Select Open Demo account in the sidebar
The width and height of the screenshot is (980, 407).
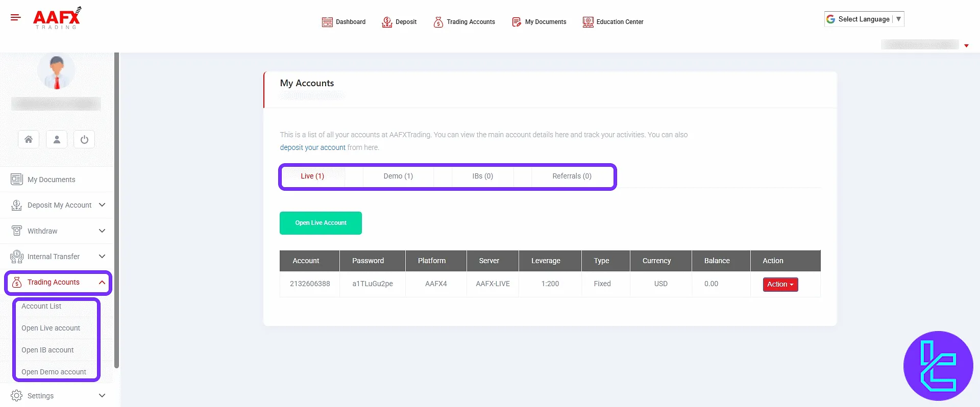pyautogui.click(x=54, y=372)
